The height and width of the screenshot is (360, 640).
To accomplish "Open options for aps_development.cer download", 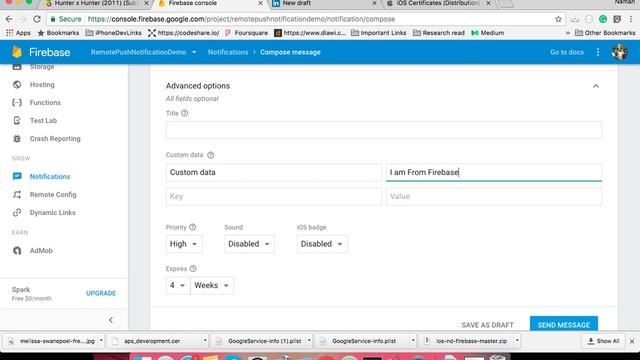I will (x=205, y=340).
